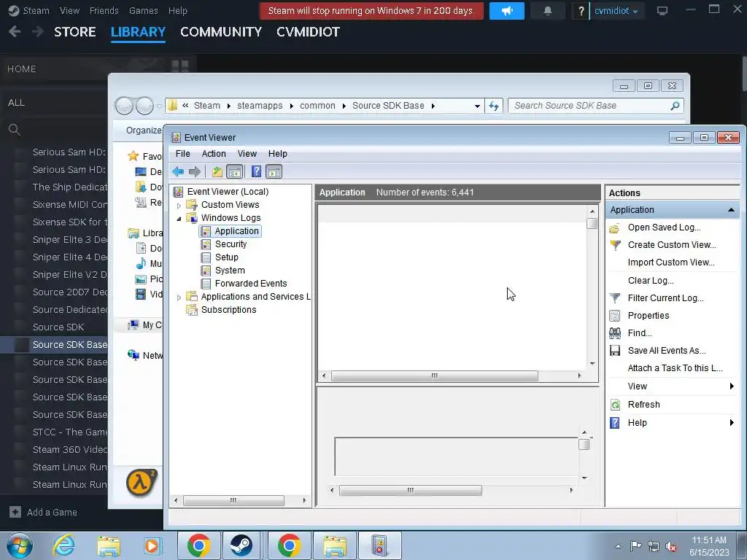Open the File menu in Event Viewer

[182, 153]
